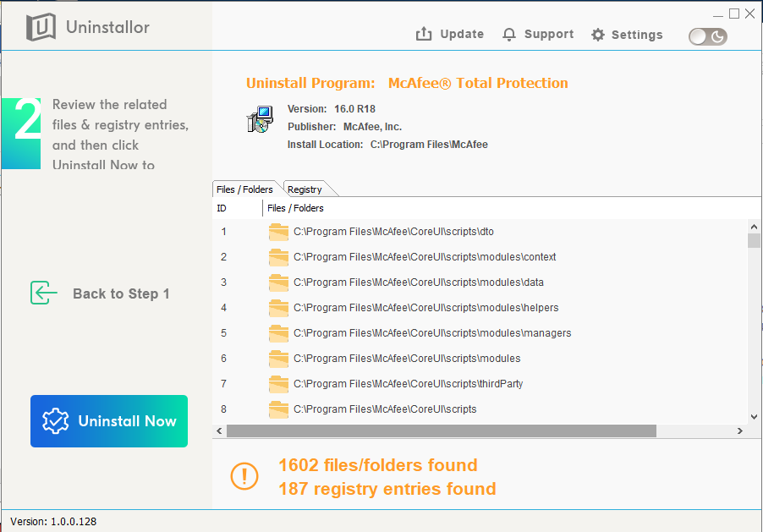This screenshot has height=532, width=763.
Task: Go Back to Step 1
Action: 121,294
